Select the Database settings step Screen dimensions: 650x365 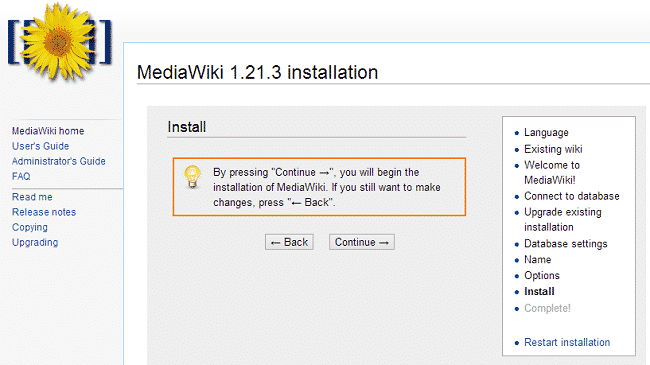(x=566, y=243)
